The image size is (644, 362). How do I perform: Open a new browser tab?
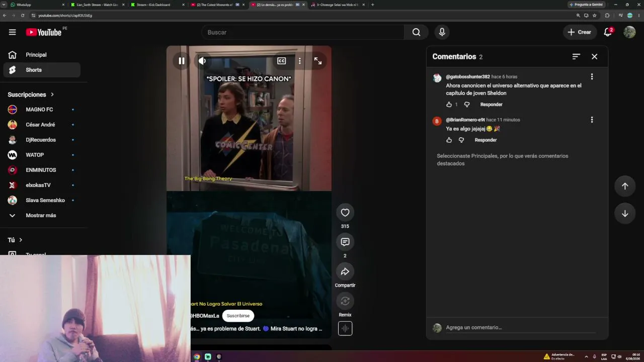[x=372, y=5]
